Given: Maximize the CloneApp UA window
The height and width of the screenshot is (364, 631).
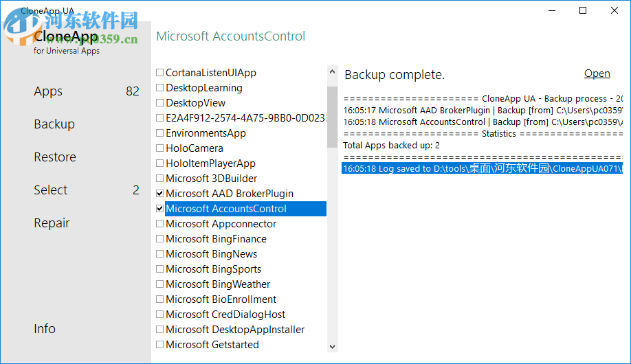Looking at the screenshot, I should [583, 10].
